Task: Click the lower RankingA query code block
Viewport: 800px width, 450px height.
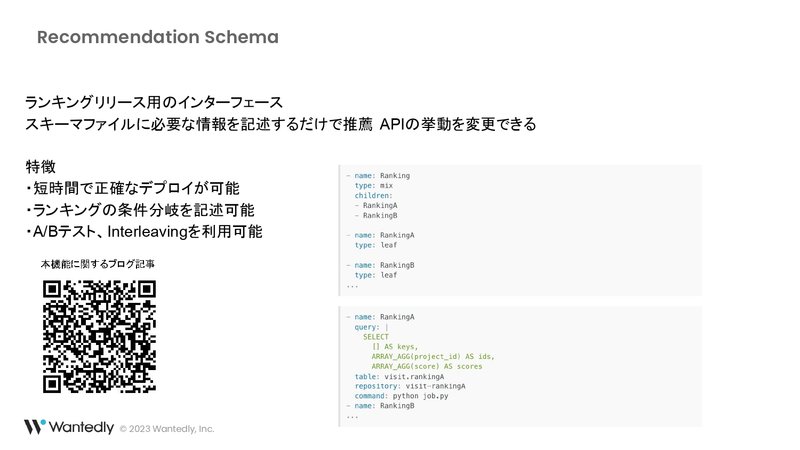Action: point(520,366)
